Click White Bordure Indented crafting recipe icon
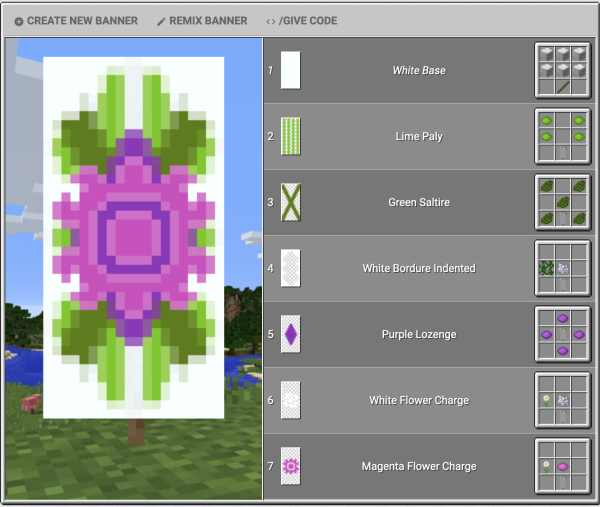 click(x=564, y=268)
